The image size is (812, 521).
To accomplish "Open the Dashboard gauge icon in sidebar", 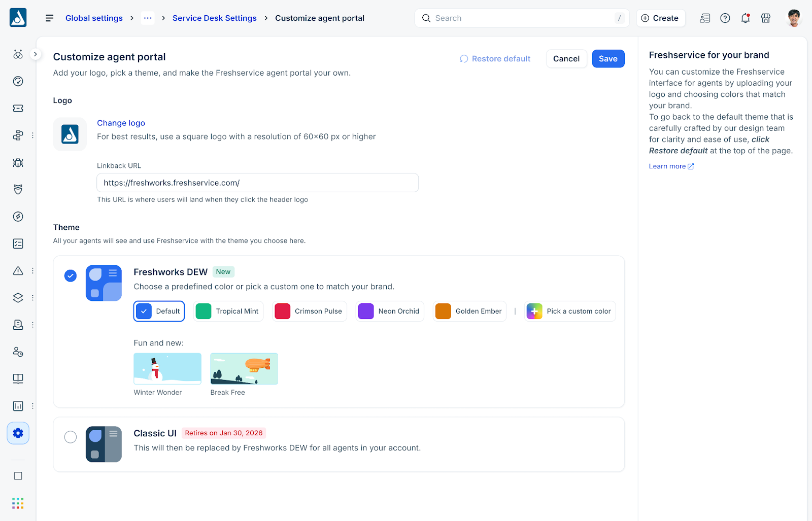I will [x=18, y=81].
